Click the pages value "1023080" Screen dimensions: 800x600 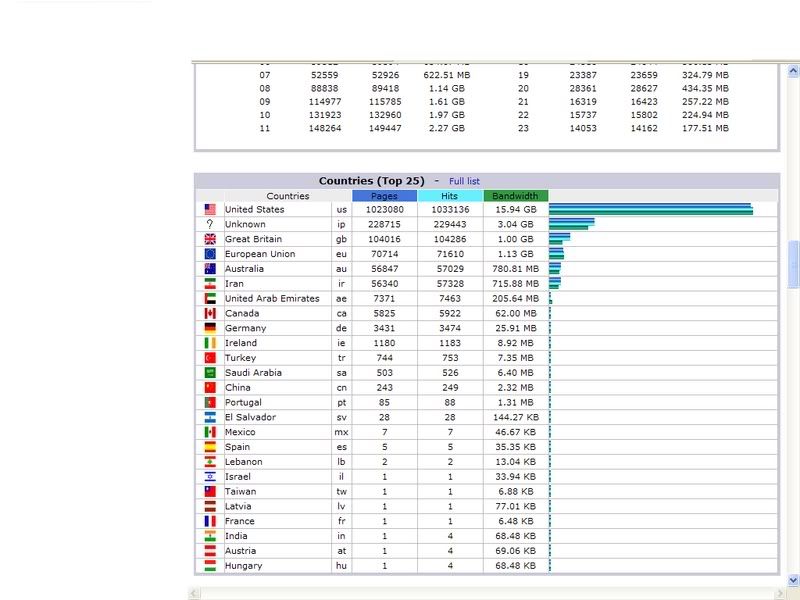385,210
